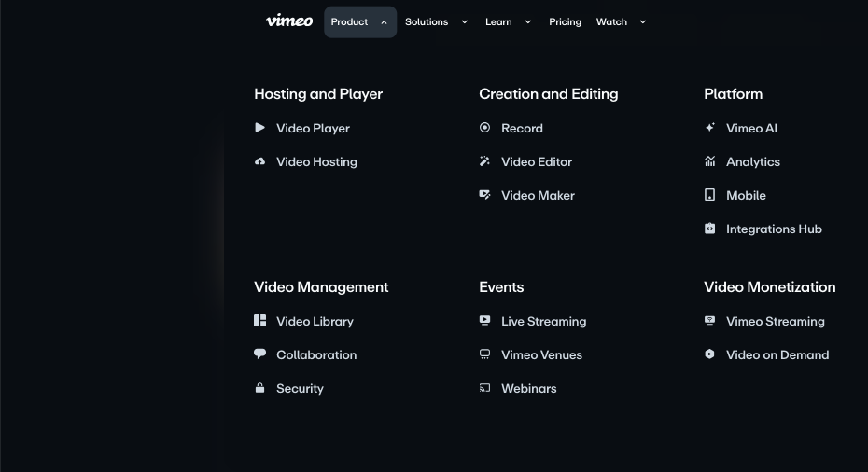Open the Analytics link
868x472 pixels.
pos(753,161)
